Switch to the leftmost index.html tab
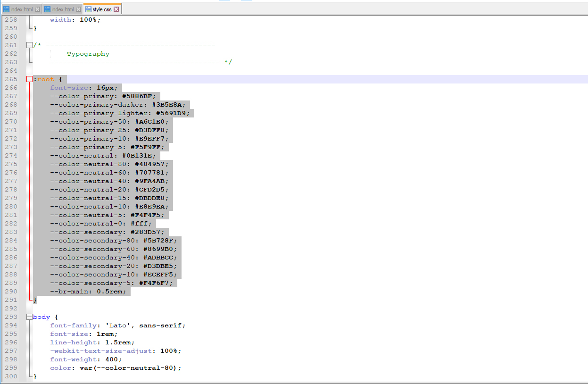Viewport: 588px width, 384px height. click(x=22, y=9)
